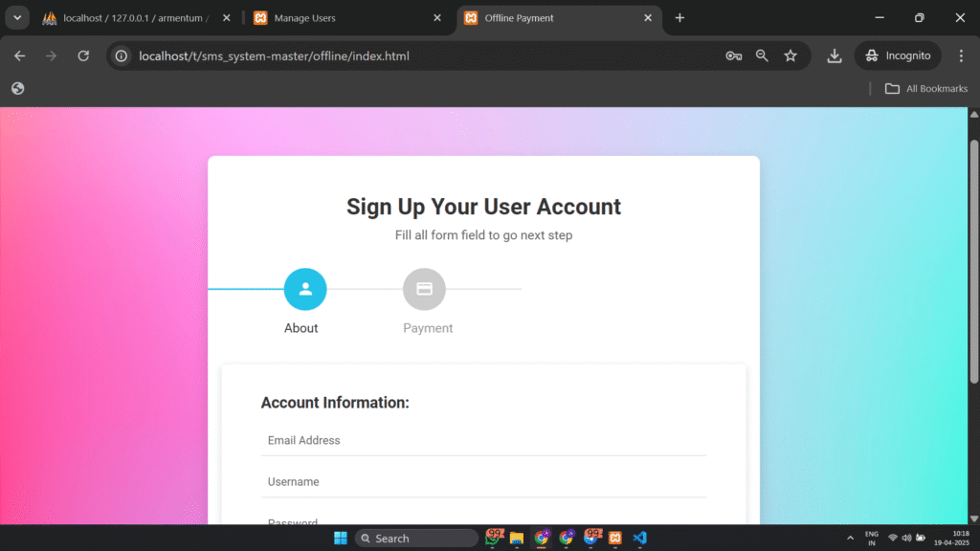Click the Payment step label
The image size is (980, 551).
point(428,328)
